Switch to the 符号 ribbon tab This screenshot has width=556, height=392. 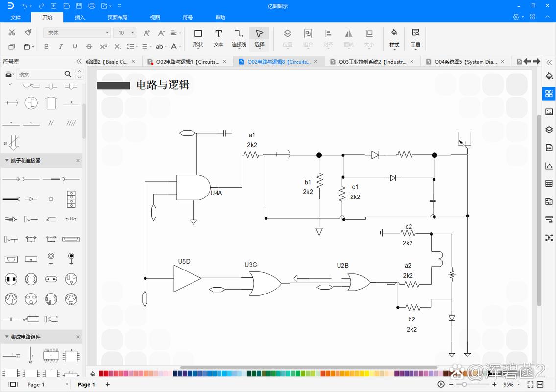[x=188, y=17]
